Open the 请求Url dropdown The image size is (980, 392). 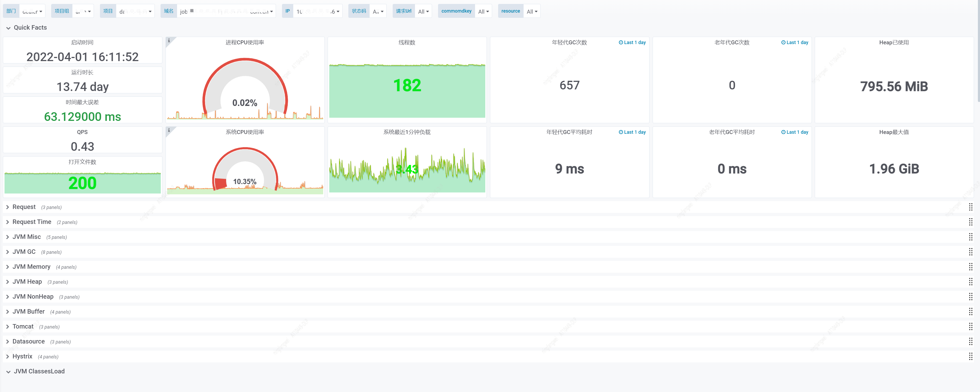click(423, 12)
